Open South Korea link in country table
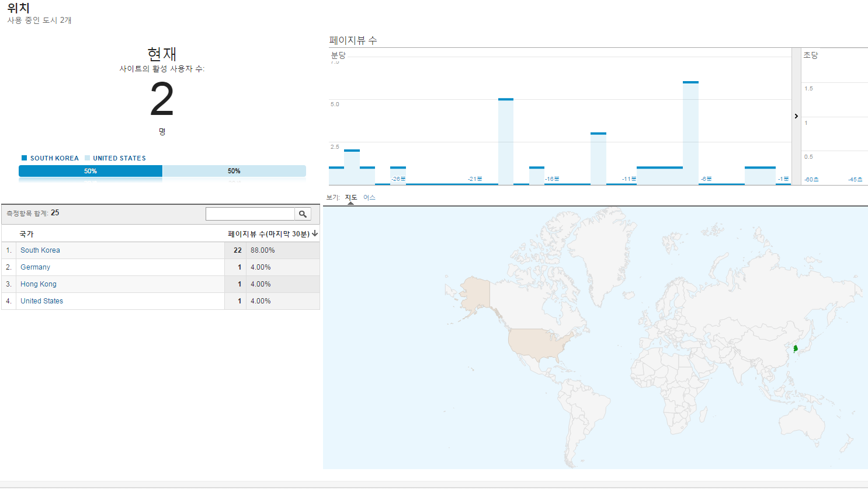This screenshot has height=489, width=868. [x=40, y=250]
